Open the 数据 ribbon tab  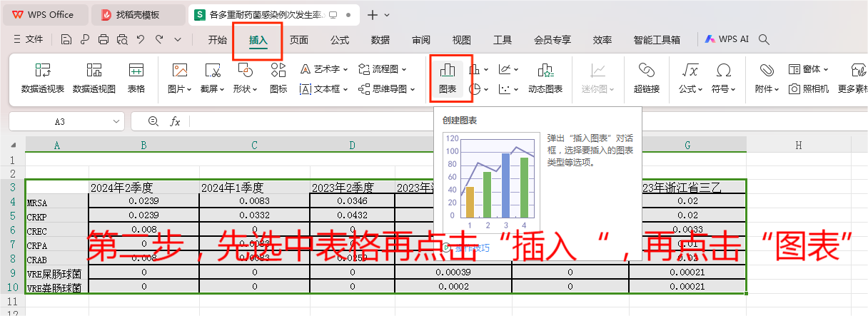point(380,40)
